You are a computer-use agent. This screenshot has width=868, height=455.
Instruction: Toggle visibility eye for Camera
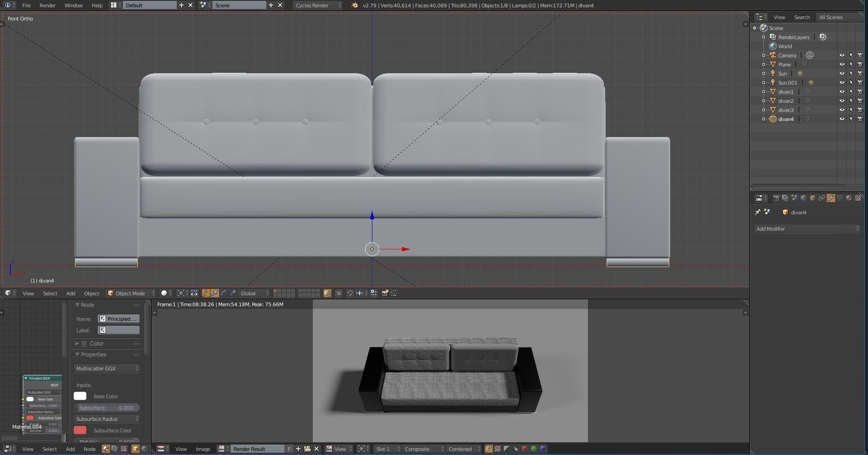coord(842,56)
